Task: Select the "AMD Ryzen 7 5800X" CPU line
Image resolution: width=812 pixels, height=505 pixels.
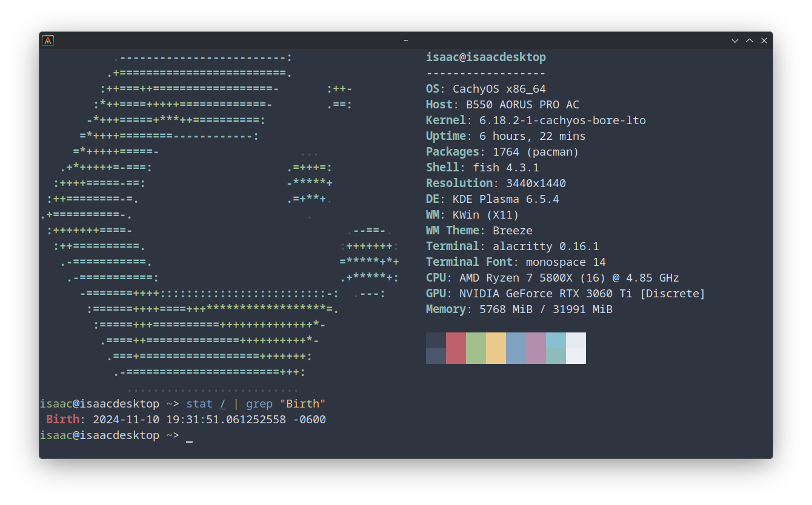Action: pyautogui.click(x=570, y=278)
